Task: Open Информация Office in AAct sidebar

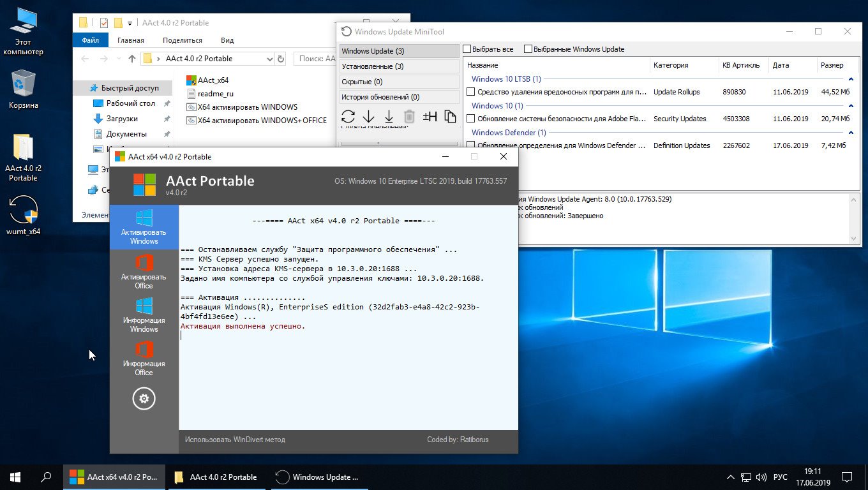Action: coord(144,359)
